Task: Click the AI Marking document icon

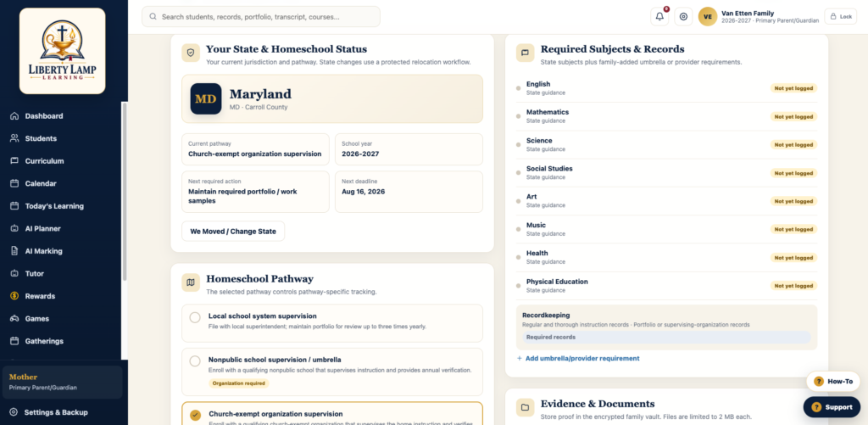Action: [x=14, y=251]
